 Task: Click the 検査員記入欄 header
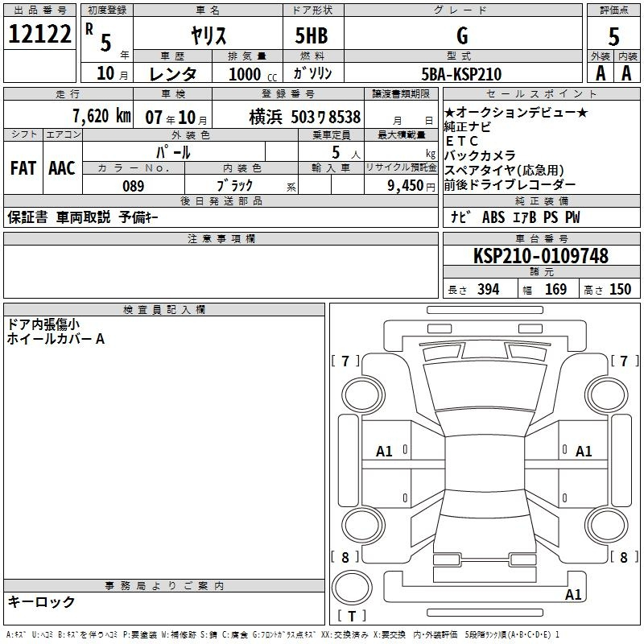[164, 310]
